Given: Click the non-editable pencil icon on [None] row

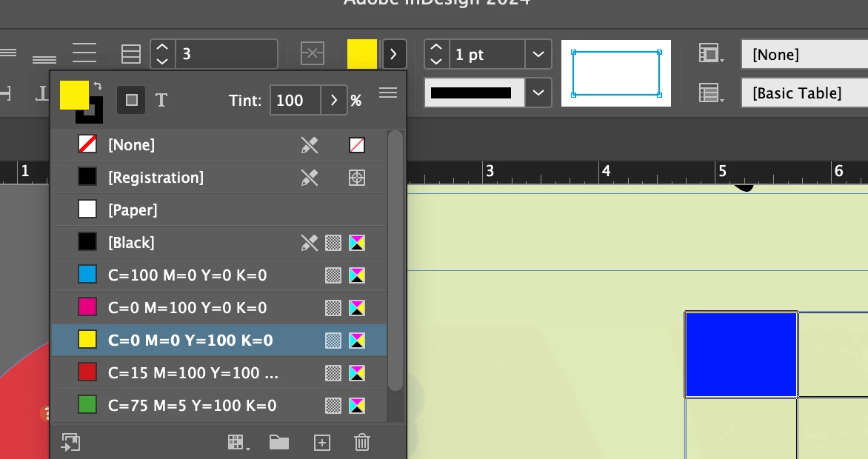Looking at the screenshot, I should [310, 145].
